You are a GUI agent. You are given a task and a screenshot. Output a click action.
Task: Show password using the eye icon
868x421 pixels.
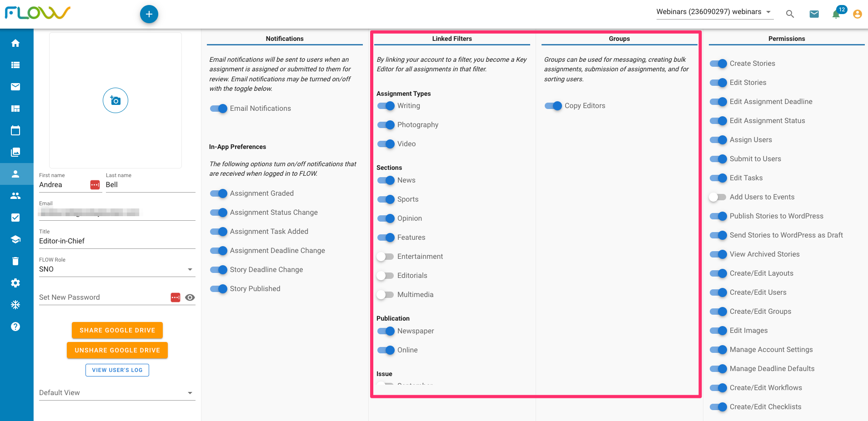190,297
